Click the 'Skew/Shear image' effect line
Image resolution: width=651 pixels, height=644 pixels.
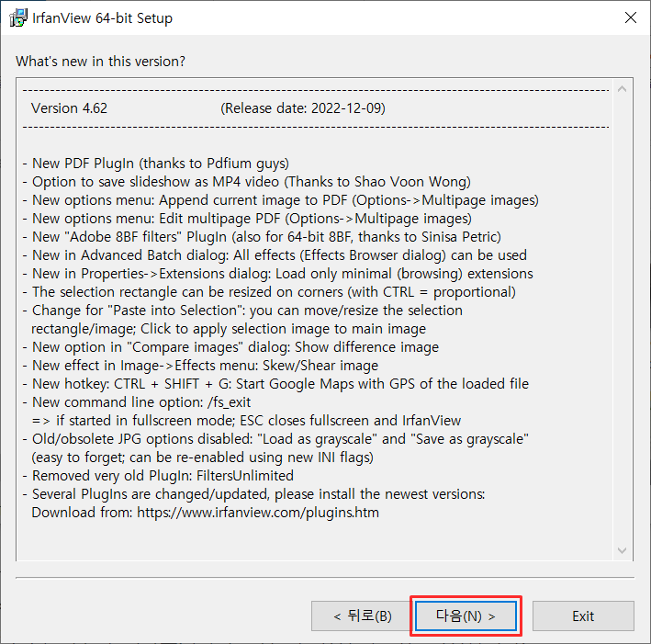click(x=200, y=366)
